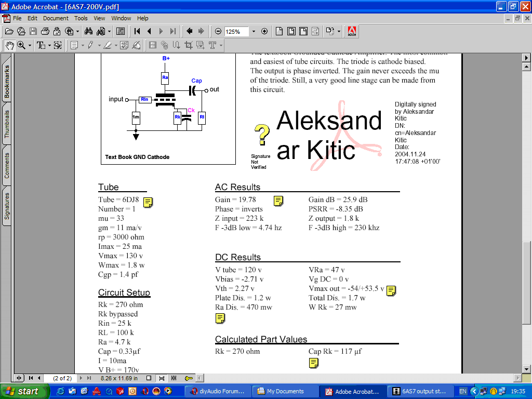Set Fit Width page view

pos(303,32)
